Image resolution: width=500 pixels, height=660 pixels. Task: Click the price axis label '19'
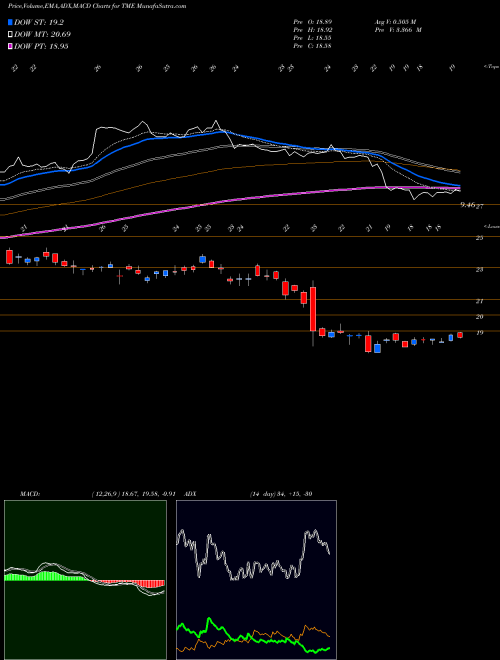click(479, 333)
